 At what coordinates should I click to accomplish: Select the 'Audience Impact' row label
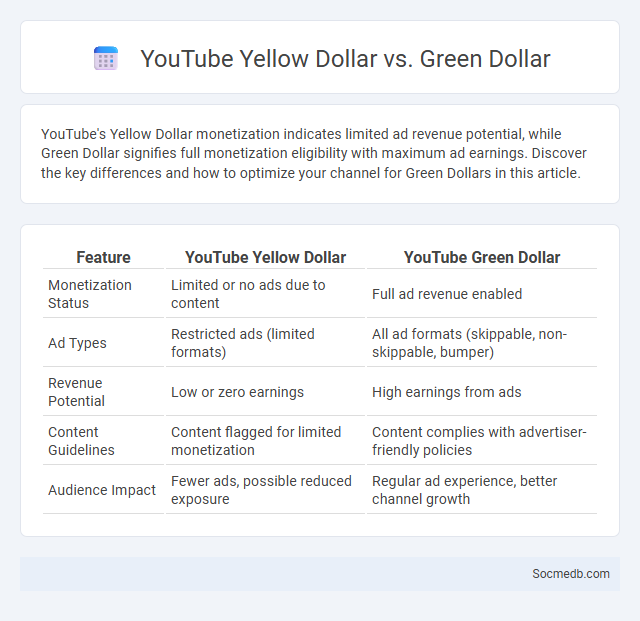coord(103,490)
